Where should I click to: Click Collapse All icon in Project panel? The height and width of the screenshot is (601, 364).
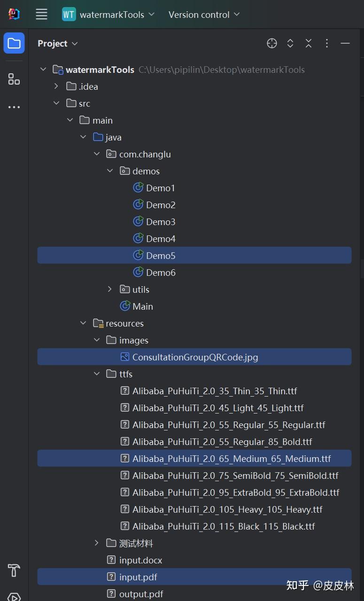tap(309, 44)
